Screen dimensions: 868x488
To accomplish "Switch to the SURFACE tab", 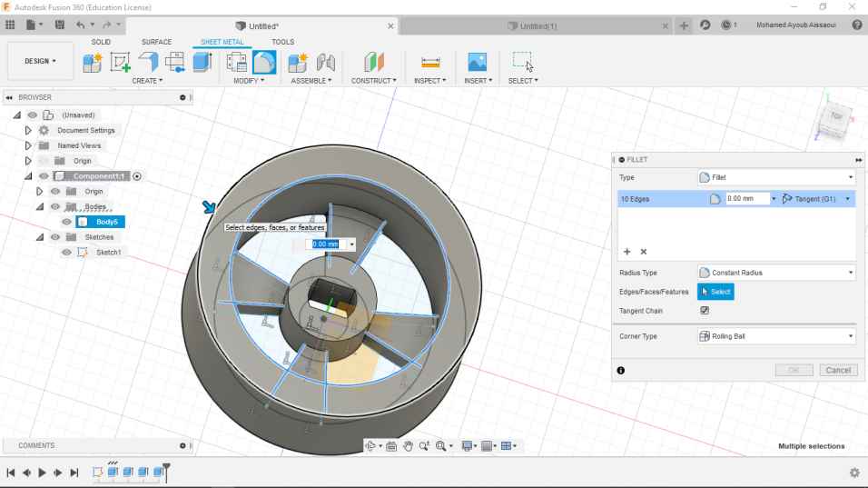I will 157,42.
